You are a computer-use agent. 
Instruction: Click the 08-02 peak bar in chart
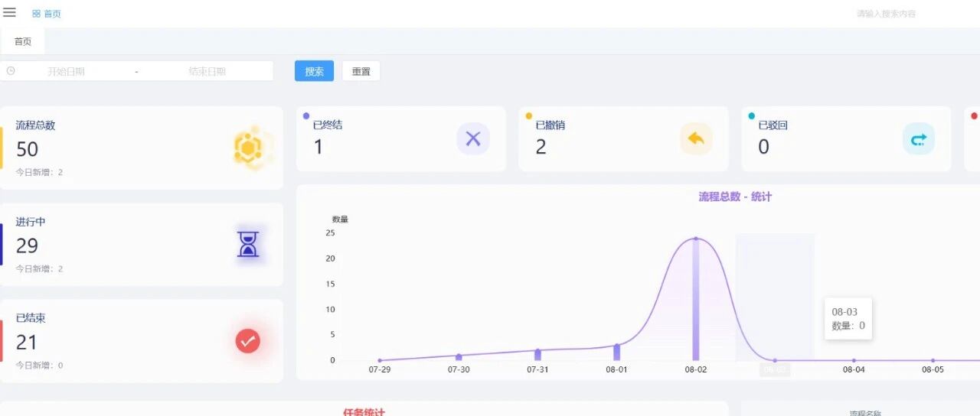pyautogui.click(x=696, y=299)
